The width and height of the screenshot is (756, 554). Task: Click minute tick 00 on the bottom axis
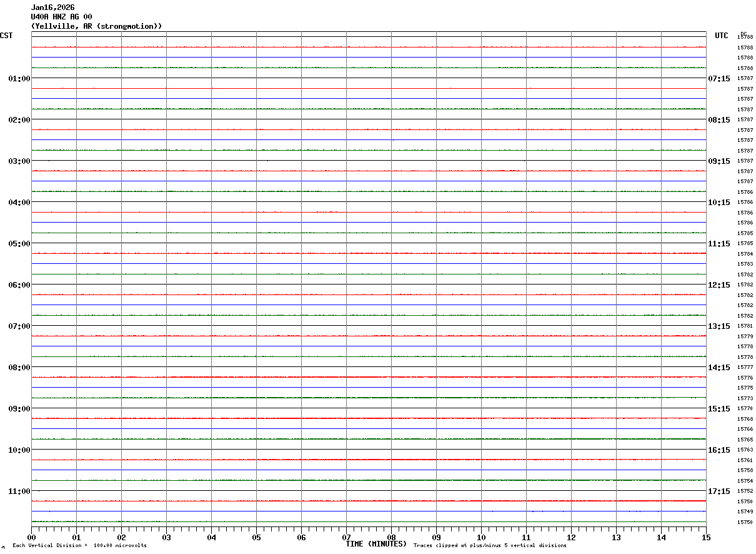[31, 537]
